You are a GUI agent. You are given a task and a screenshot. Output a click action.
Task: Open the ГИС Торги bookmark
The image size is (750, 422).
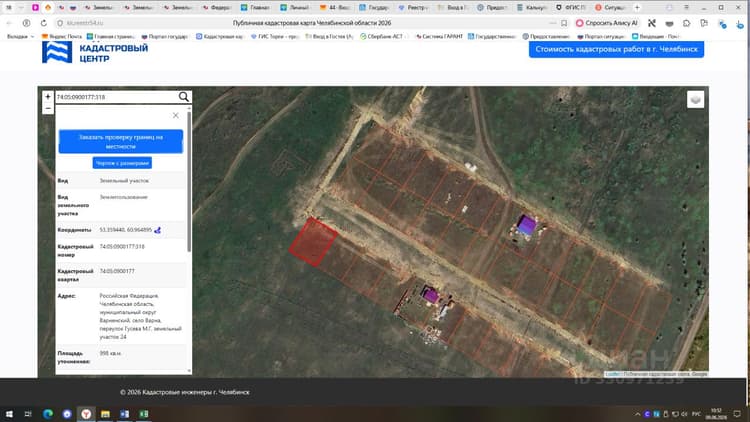coord(275,36)
